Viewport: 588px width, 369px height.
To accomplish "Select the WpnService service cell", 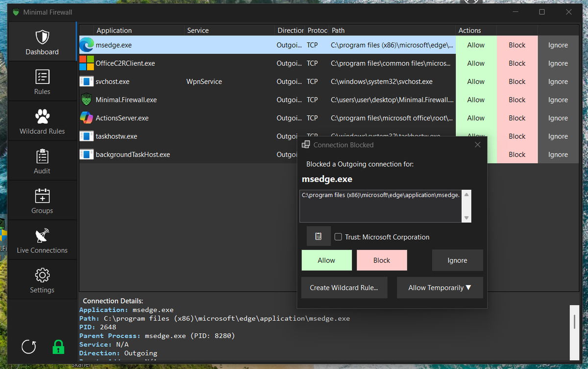I will tap(204, 81).
